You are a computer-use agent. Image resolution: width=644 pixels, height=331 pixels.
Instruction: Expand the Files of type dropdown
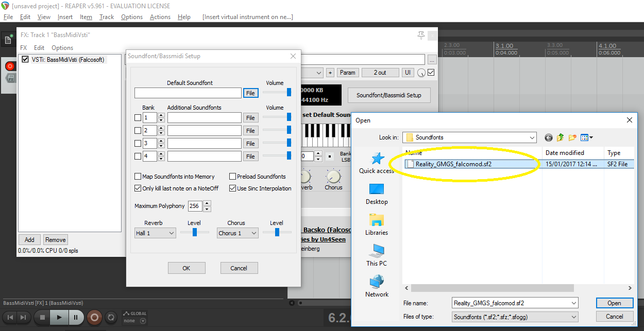coord(574,317)
